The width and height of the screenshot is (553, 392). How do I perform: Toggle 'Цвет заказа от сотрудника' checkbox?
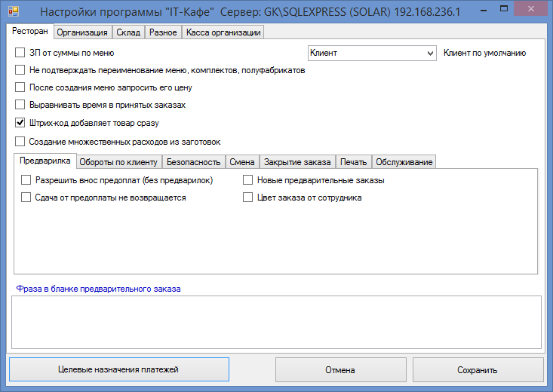tap(247, 198)
